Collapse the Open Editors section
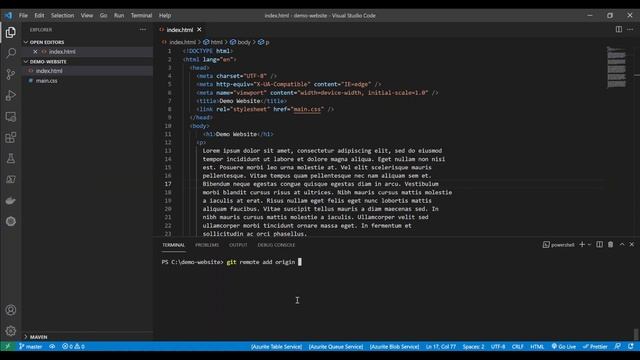The width and height of the screenshot is (640, 360). click(x=88, y=42)
